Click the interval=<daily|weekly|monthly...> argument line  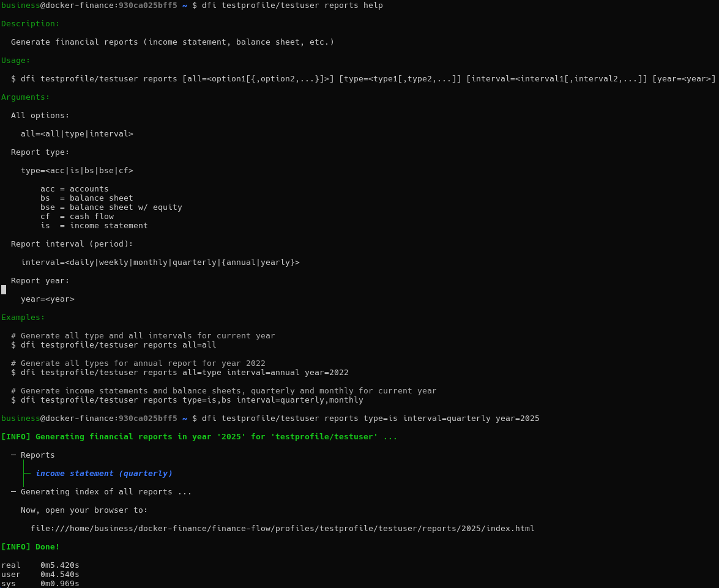point(160,262)
